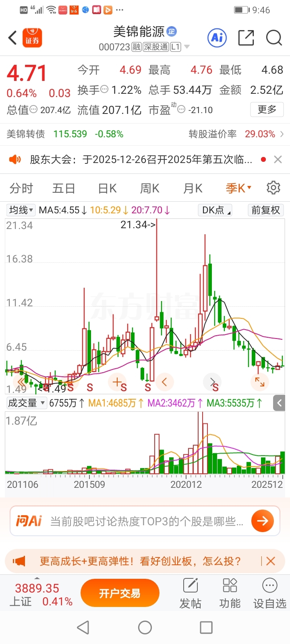Tap the 更高成长+更高弹性 promo link
The width and height of the screenshot is (290, 644).
(x=140, y=561)
